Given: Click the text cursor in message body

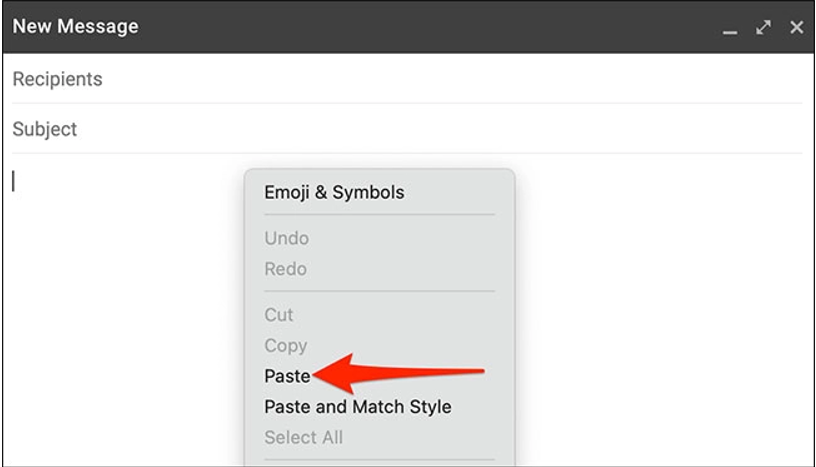Looking at the screenshot, I should click(x=14, y=181).
